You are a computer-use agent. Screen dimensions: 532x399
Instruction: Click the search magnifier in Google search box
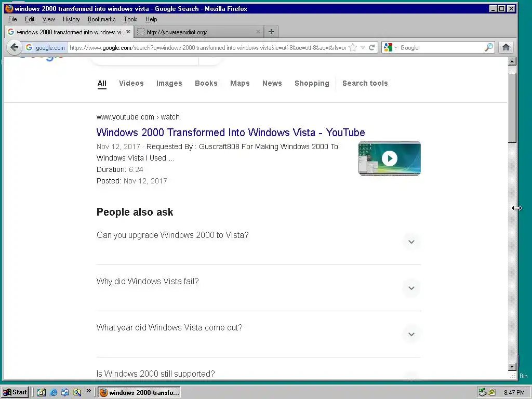tap(488, 47)
